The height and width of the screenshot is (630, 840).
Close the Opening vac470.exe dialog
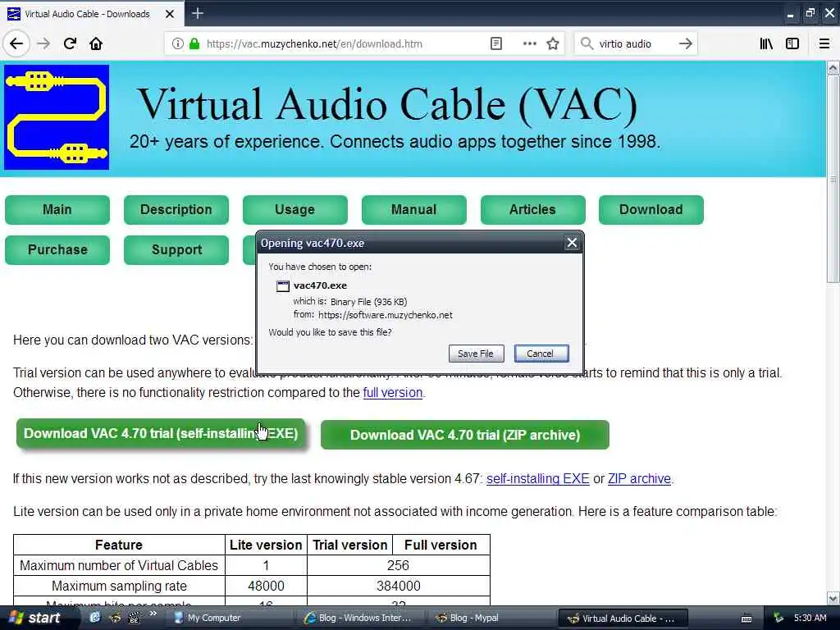pyautogui.click(x=572, y=243)
